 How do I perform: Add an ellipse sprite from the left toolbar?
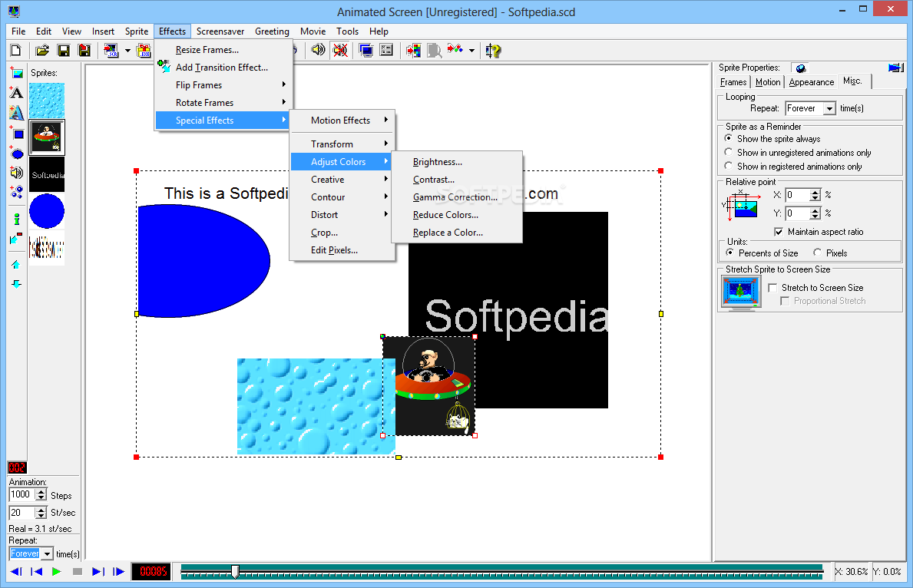coord(16,154)
